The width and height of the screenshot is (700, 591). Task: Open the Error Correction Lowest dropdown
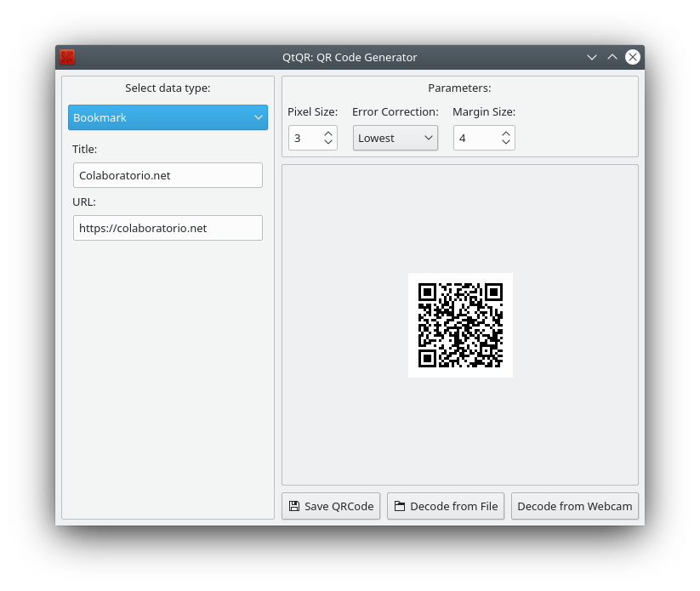pos(396,138)
